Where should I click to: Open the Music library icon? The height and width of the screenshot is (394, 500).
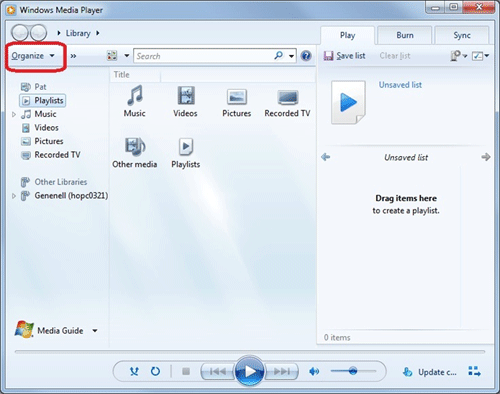coord(135,101)
